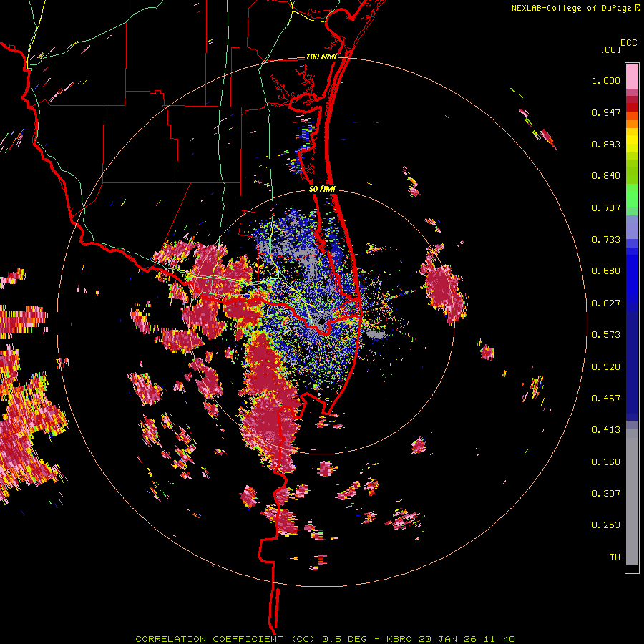Viewport: 644px width, 644px height.
Task: Click the CORRELATION COEFFICIENT (CC) caption text
Action: 226,639
